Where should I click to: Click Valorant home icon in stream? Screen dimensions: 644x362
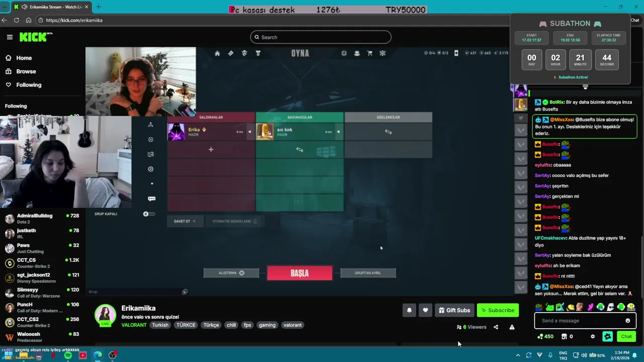pos(217,53)
